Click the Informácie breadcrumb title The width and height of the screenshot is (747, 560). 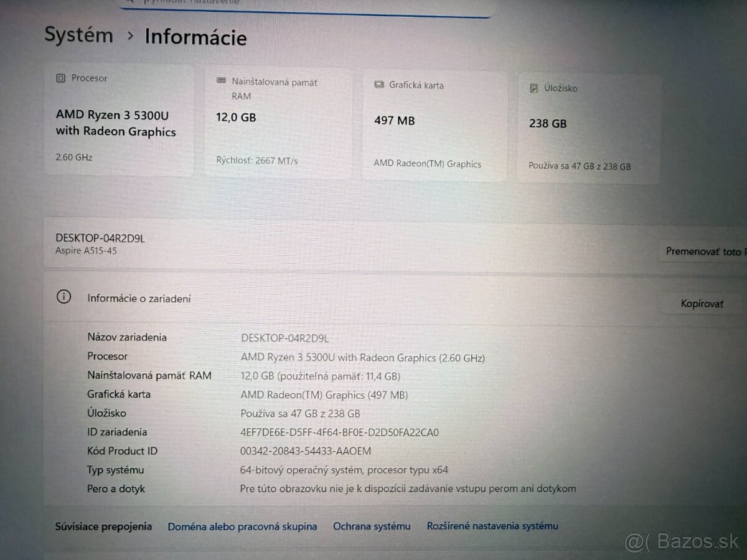click(195, 37)
